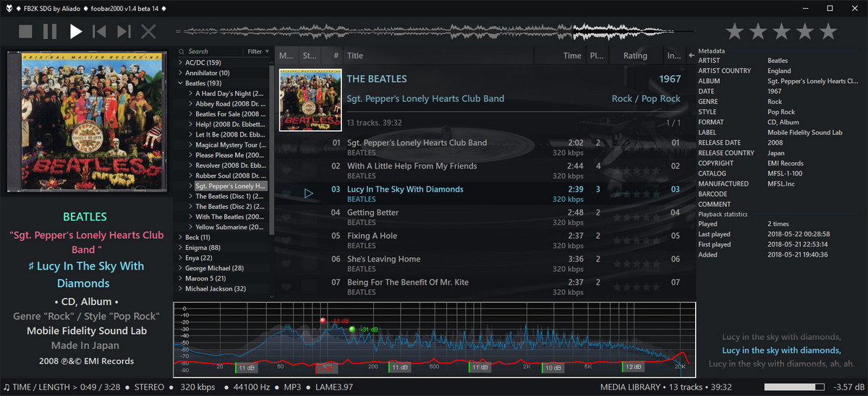Viewport: 868px width, 396px height.
Task: Expand the George Michael (28) node
Action: pyautogui.click(x=180, y=268)
